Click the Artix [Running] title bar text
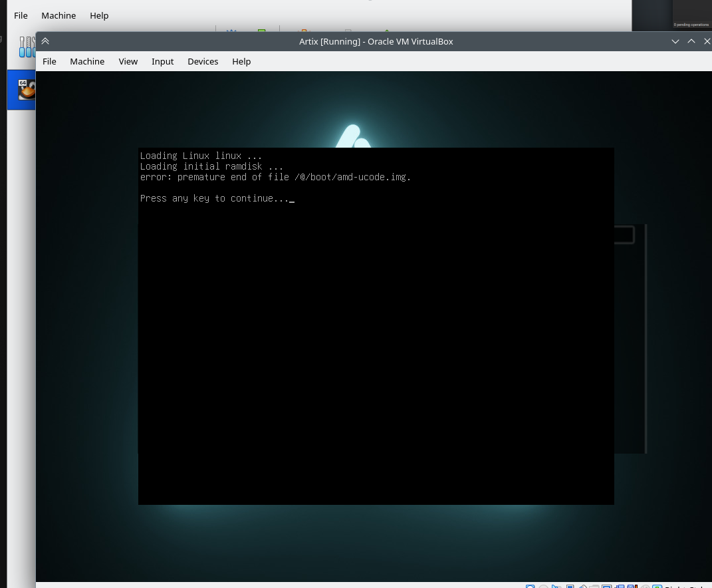 click(376, 41)
